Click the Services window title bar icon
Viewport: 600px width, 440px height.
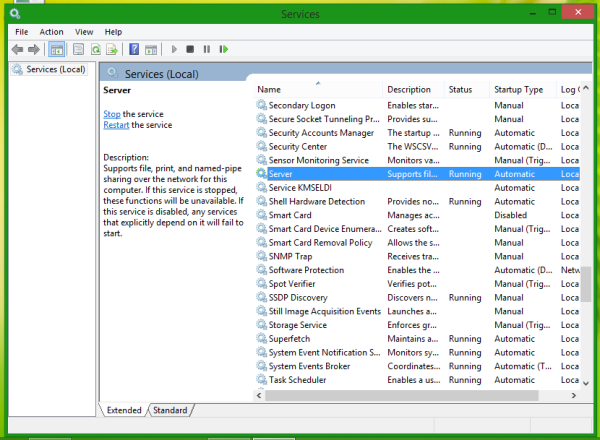(x=15, y=15)
